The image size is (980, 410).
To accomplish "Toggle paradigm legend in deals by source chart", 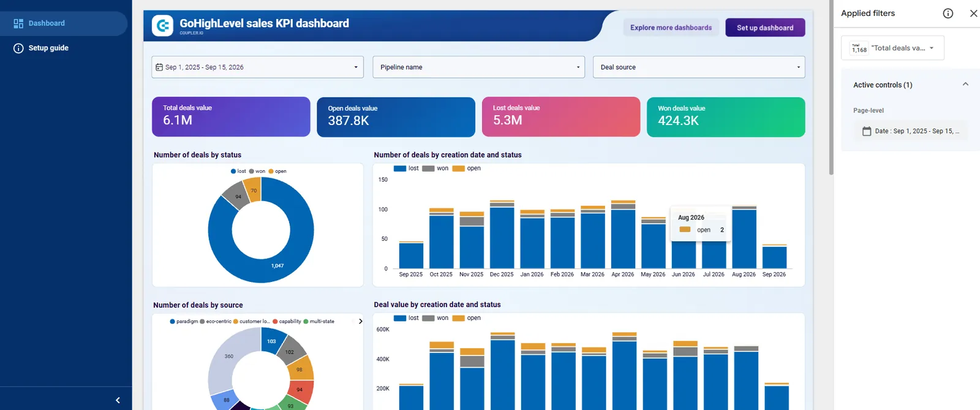I will (184, 321).
